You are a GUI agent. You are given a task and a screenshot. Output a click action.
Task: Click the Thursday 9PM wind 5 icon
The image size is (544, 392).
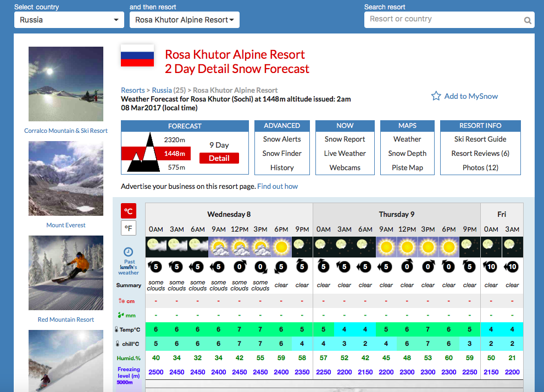[469, 266]
